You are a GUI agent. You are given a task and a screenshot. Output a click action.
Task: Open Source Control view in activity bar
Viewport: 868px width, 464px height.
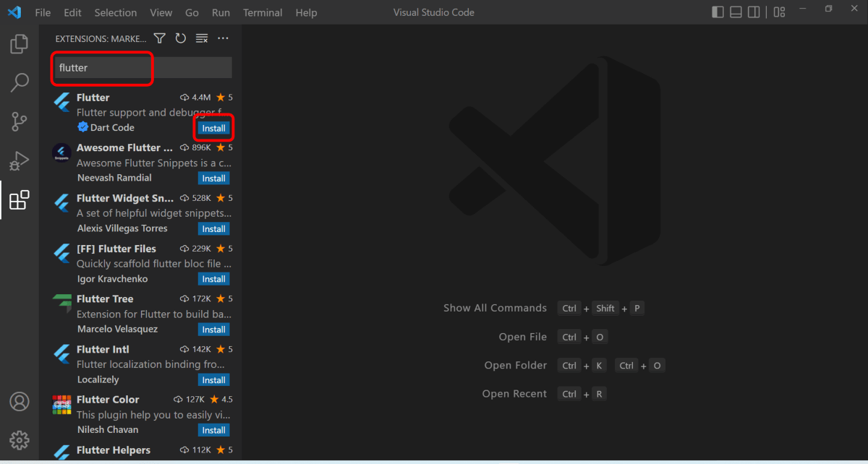pos(20,121)
